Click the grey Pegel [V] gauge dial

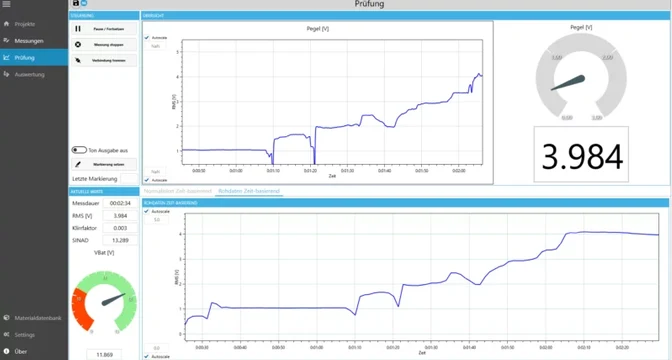point(581,77)
